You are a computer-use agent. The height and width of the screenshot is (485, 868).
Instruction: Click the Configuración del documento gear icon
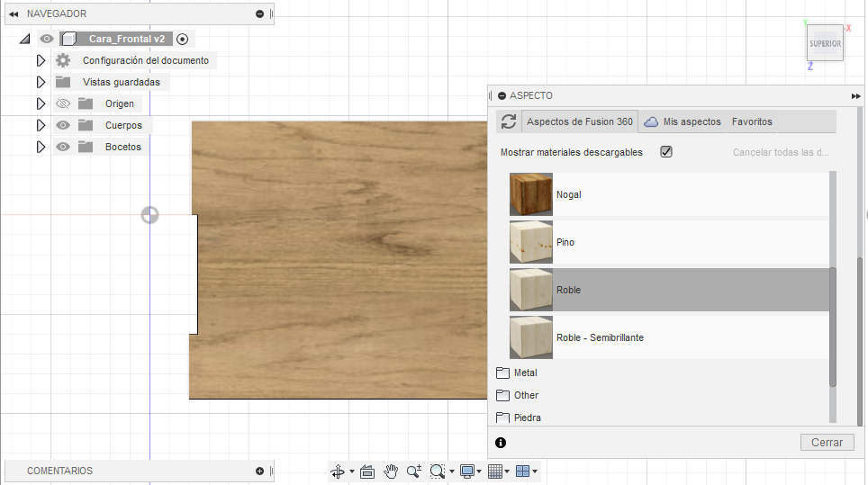coord(63,60)
